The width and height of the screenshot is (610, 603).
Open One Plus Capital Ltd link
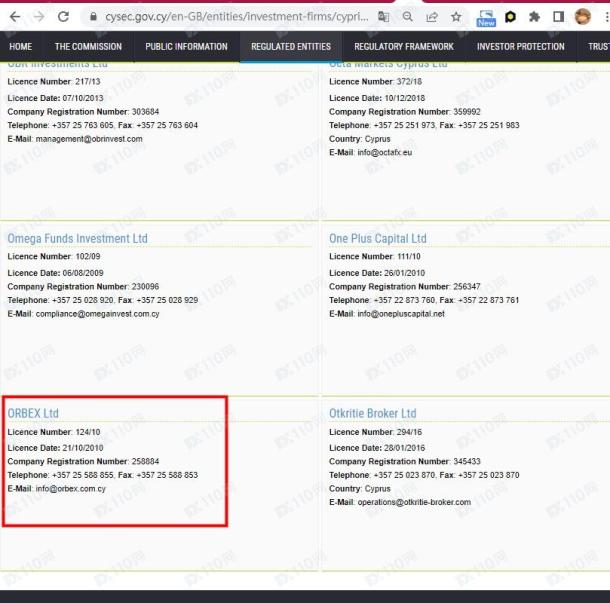[x=378, y=238]
